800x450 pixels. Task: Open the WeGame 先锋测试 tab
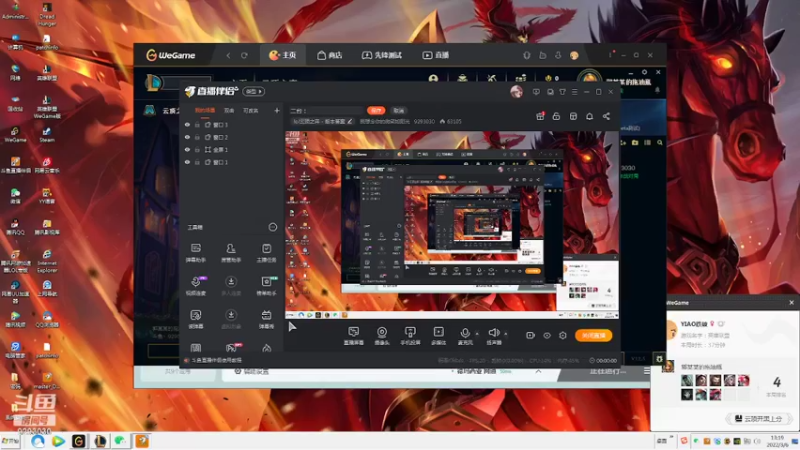382,55
